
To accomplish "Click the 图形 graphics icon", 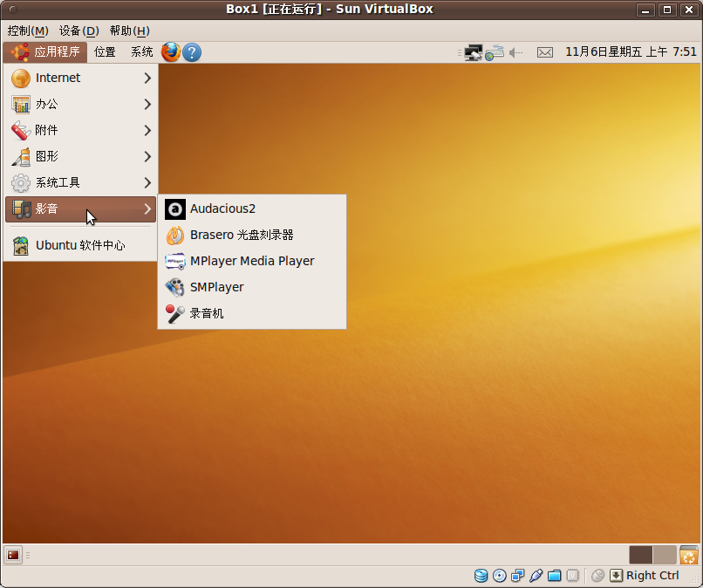I will (x=21, y=156).
